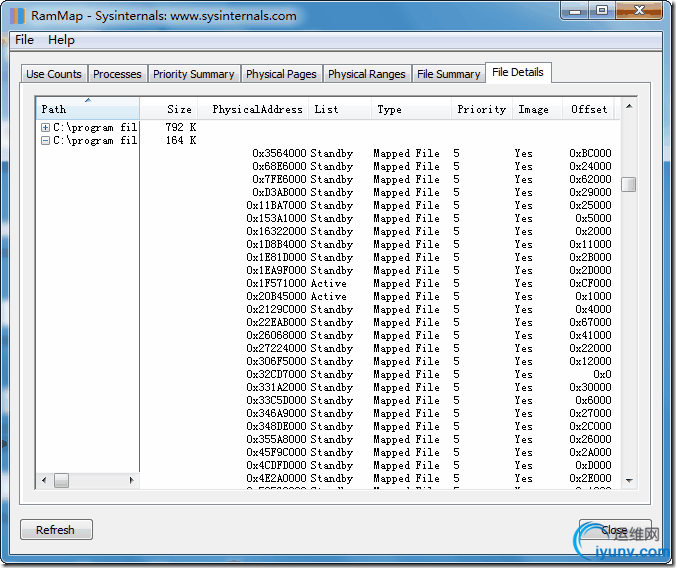Click the RamMap application icon in title bar

17,16
